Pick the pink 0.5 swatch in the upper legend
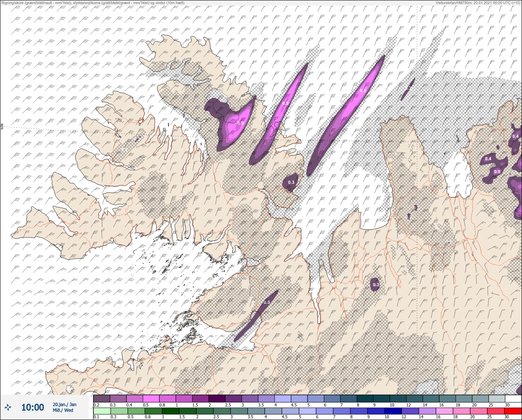This screenshot has width=522, height=420. tap(151, 398)
